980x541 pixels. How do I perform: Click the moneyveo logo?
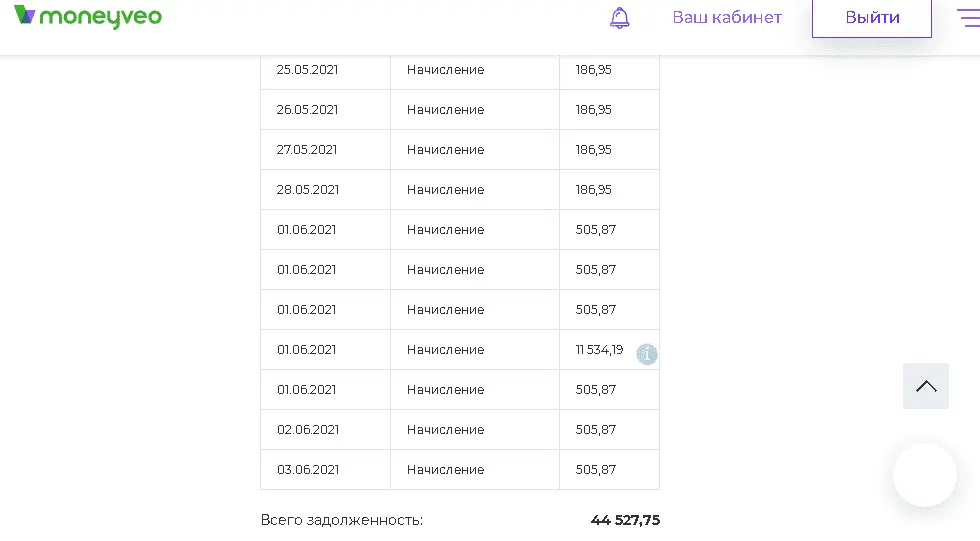click(88, 17)
